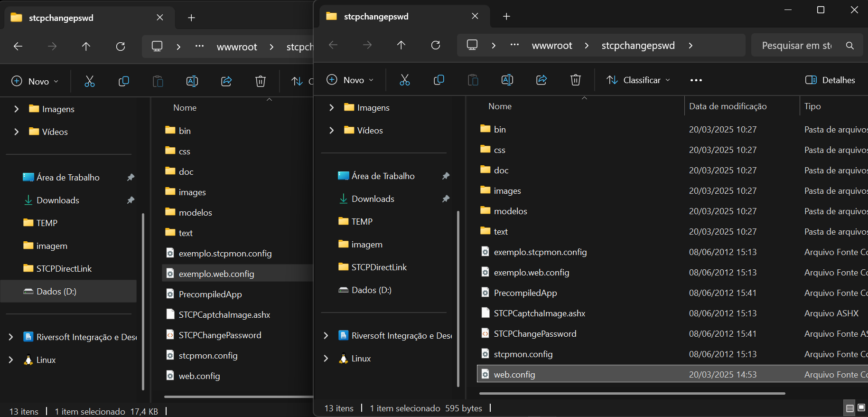Click vertical scrollbar in right window sidebar
The width and height of the screenshot is (868, 417).
point(458,298)
